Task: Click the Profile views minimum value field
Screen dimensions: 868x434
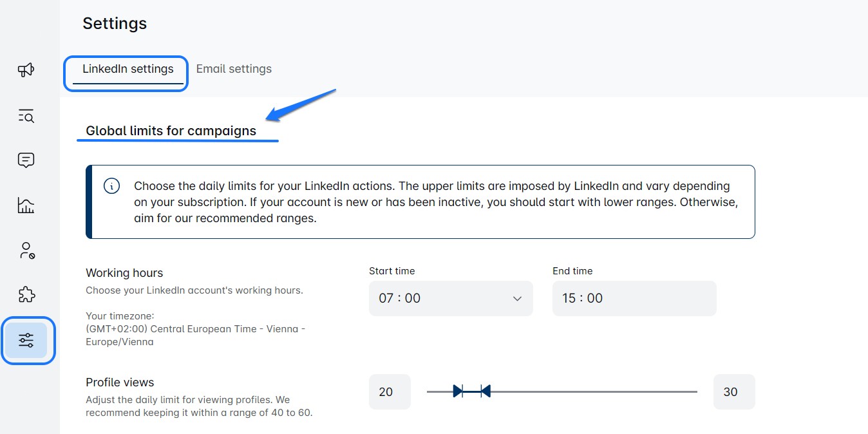Action: tap(389, 392)
